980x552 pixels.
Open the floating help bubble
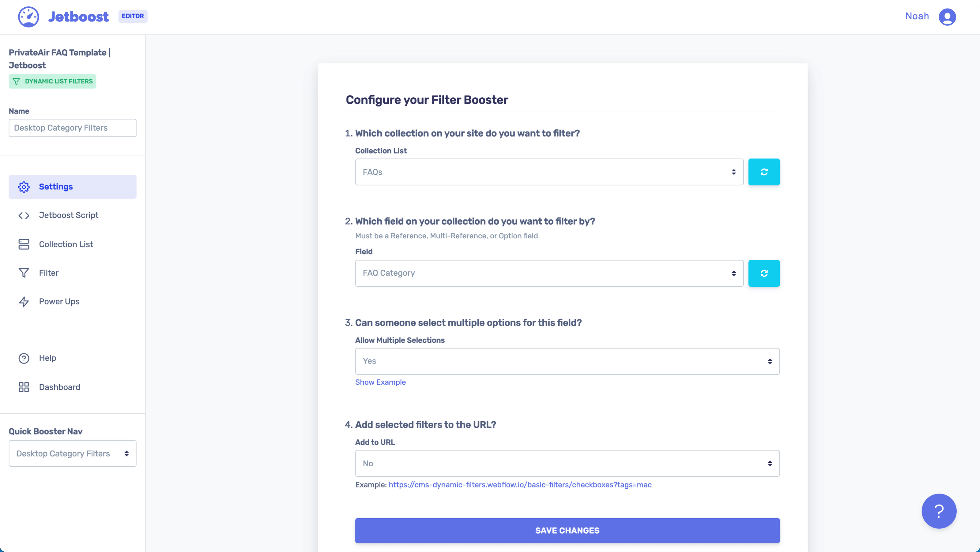pos(939,511)
